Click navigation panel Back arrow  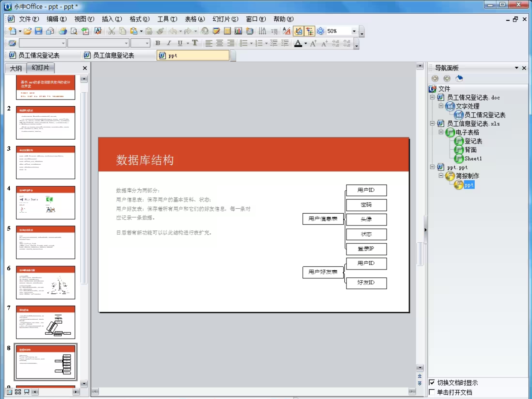point(435,78)
